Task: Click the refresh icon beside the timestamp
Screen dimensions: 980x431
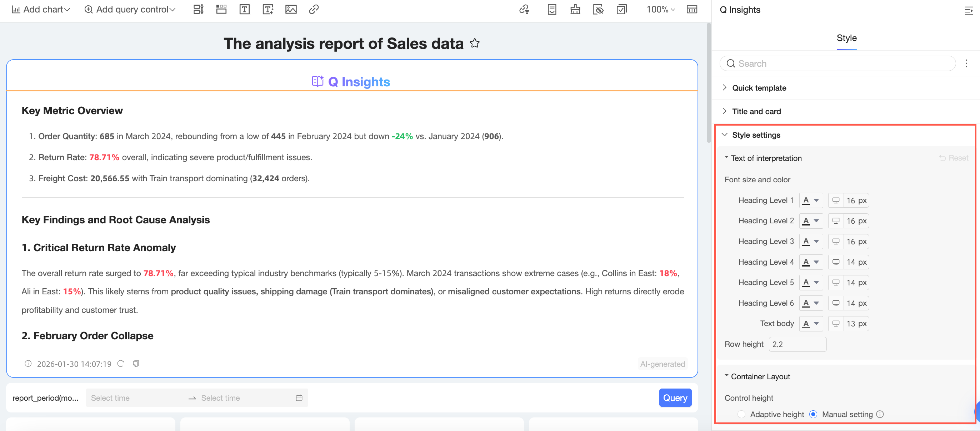Action: point(121,364)
